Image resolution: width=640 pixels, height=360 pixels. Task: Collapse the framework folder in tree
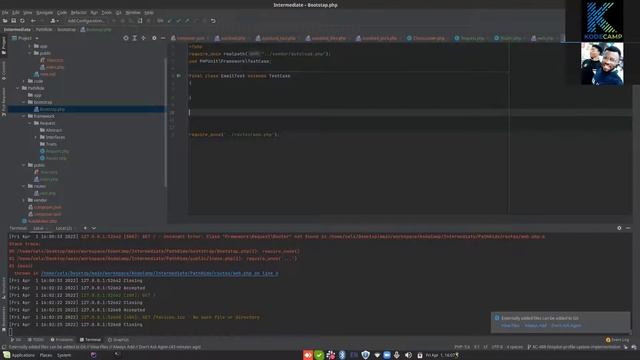point(24,116)
